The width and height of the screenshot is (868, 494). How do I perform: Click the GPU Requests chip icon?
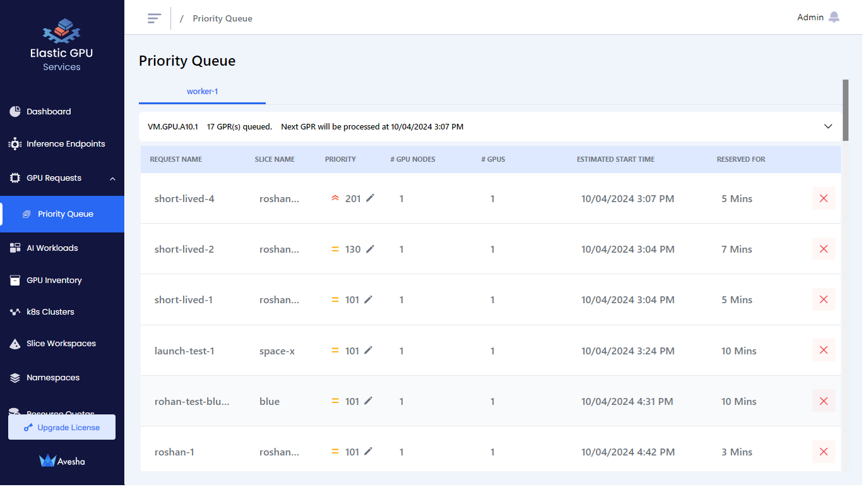point(15,178)
